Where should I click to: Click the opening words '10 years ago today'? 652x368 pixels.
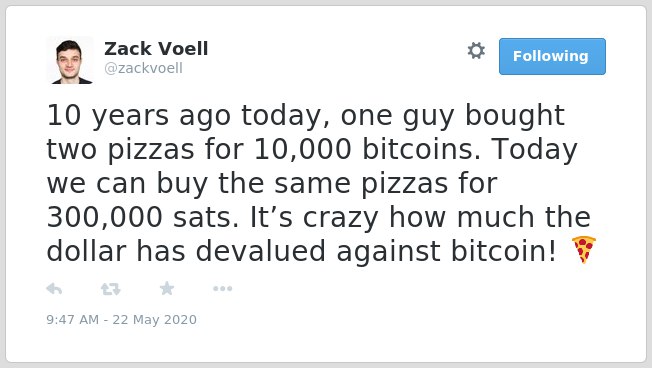[183, 115]
